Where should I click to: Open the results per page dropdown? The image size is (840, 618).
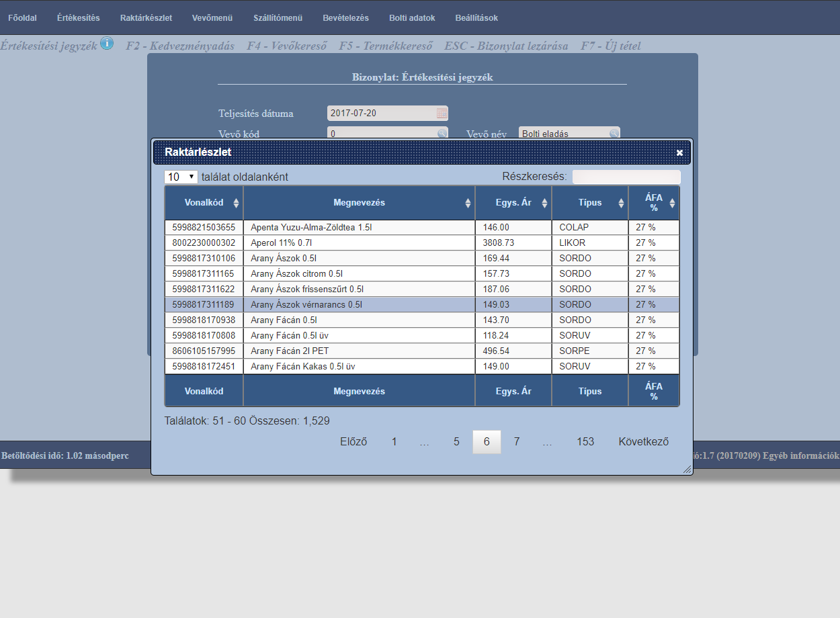click(181, 177)
